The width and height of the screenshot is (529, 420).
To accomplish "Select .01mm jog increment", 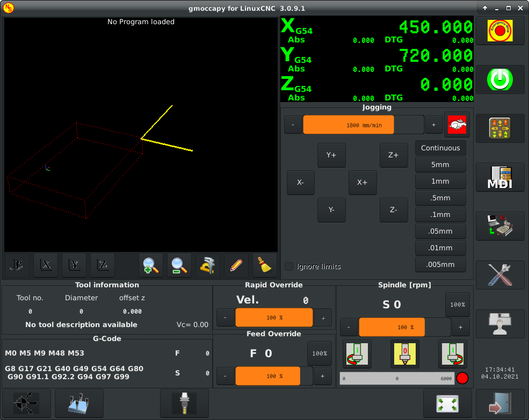I will (x=440, y=248).
